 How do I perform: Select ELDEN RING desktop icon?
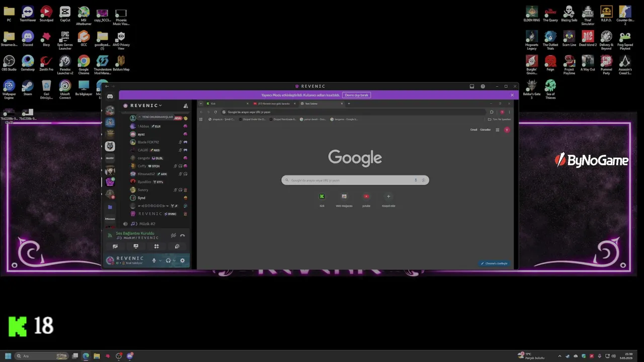coord(532,14)
